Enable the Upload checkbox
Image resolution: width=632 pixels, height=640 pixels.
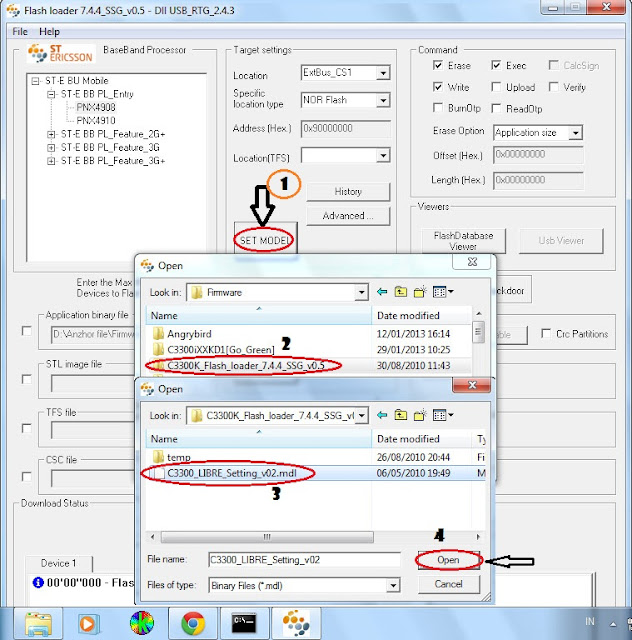[x=496, y=87]
